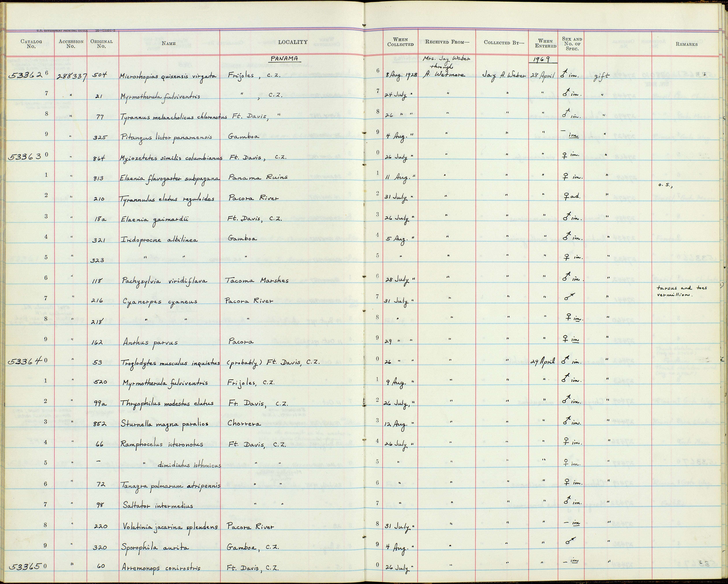The height and width of the screenshot is (584, 728).
Task: Click the entry date '29 April'
Action: pyautogui.click(x=543, y=361)
